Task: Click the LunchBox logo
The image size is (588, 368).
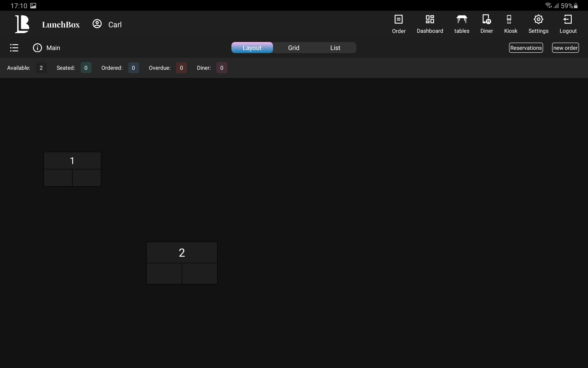Action: (22, 24)
